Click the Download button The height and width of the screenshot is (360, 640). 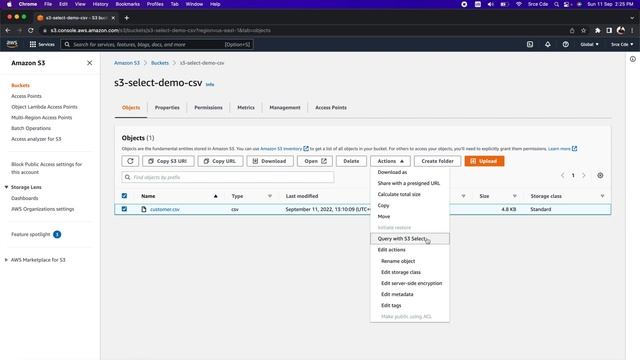(270, 161)
